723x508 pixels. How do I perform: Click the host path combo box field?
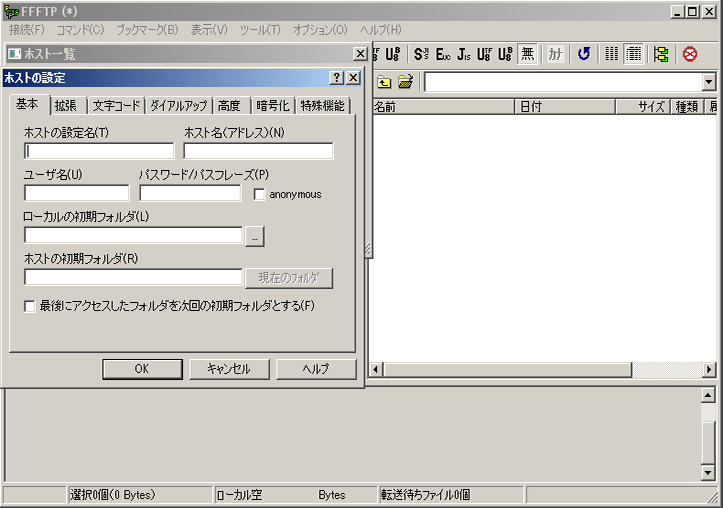pyautogui.click(x=563, y=83)
